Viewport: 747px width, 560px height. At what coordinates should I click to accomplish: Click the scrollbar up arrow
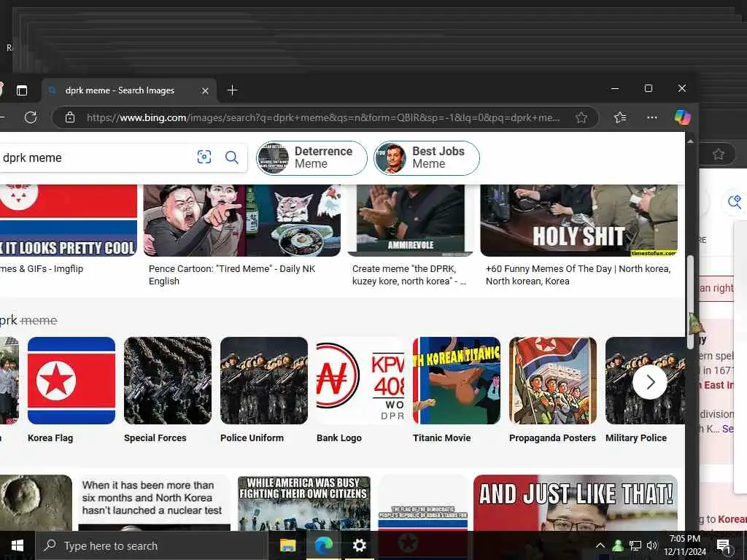pyautogui.click(x=690, y=141)
